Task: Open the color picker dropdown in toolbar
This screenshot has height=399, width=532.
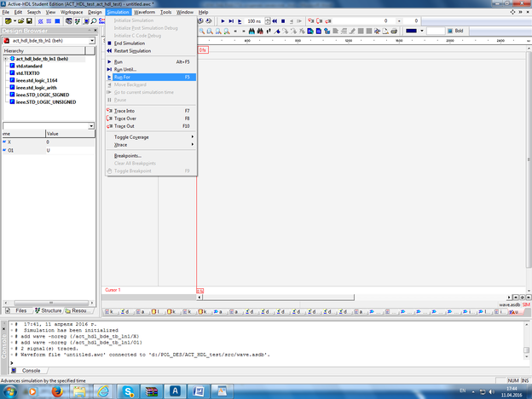Action: tap(424, 31)
